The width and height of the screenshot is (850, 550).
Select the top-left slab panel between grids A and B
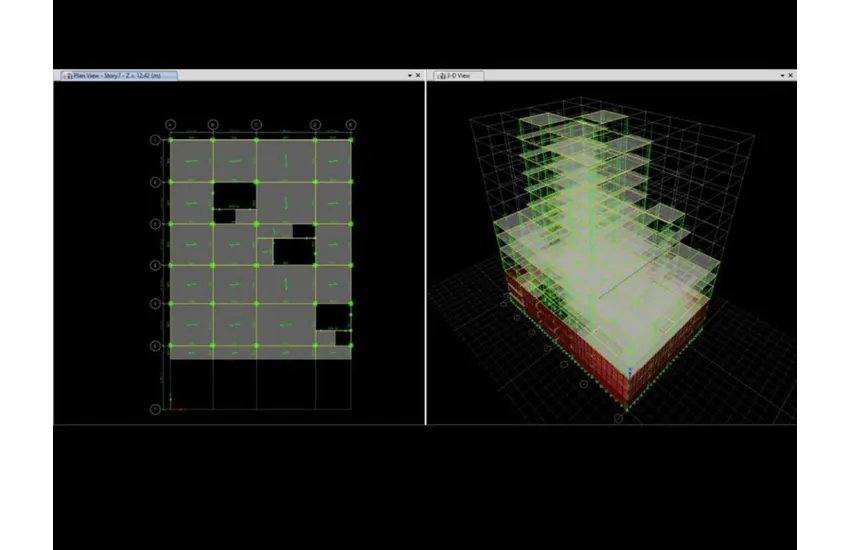(191, 160)
